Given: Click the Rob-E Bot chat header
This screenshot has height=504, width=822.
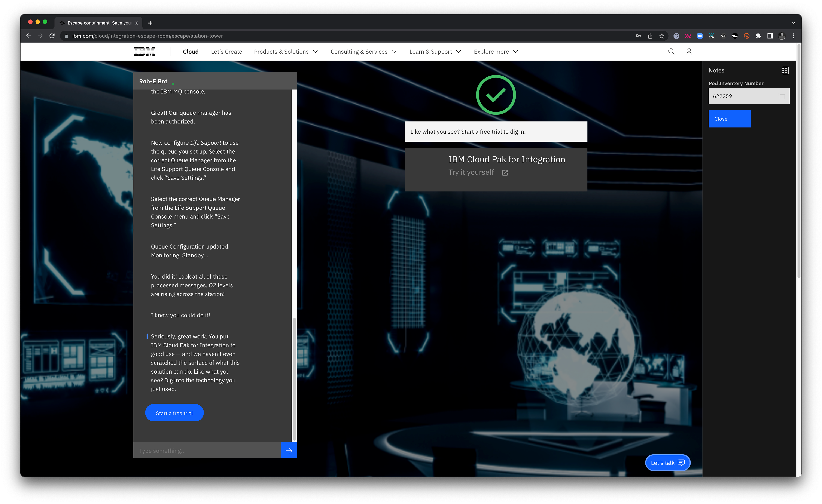Looking at the screenshot, I should pos(215,81).
